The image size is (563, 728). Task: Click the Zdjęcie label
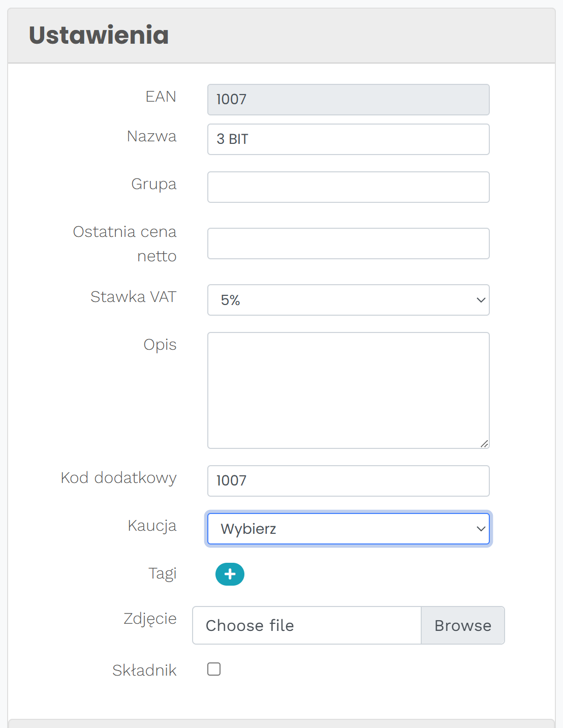pos(150,619)
